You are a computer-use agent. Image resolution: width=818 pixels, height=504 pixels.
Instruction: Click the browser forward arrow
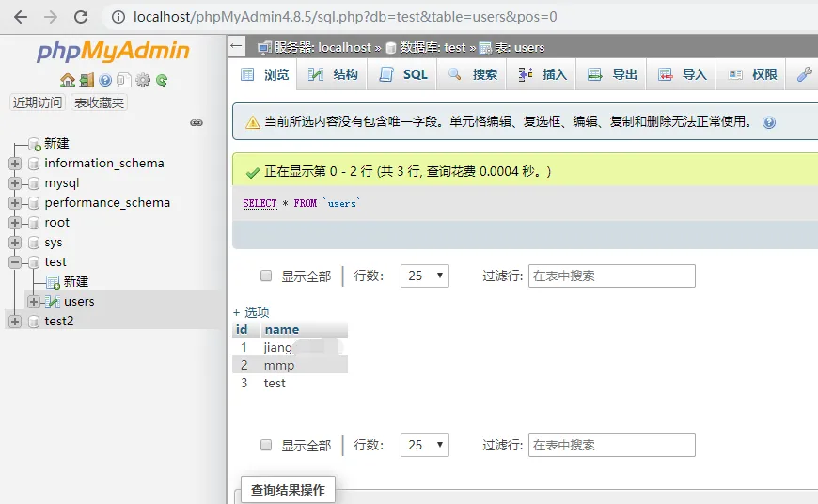[51, 17]
